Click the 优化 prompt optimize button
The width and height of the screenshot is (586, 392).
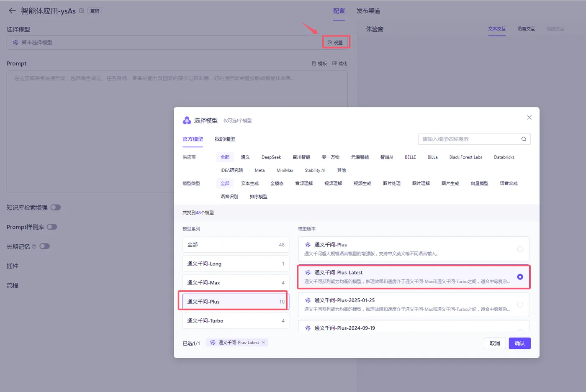click(x=340, y=64)
